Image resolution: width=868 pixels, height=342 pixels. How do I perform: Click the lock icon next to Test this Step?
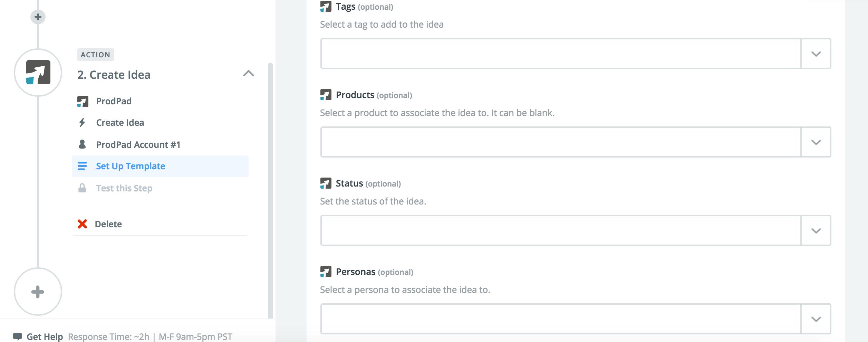tap(82, 188)
